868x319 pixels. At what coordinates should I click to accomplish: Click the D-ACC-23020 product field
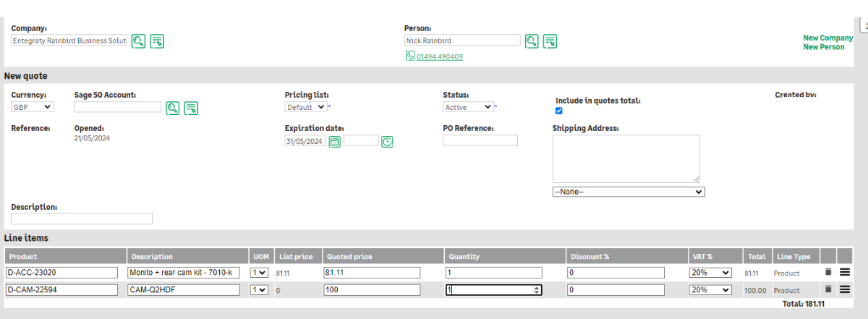[61, 273]
